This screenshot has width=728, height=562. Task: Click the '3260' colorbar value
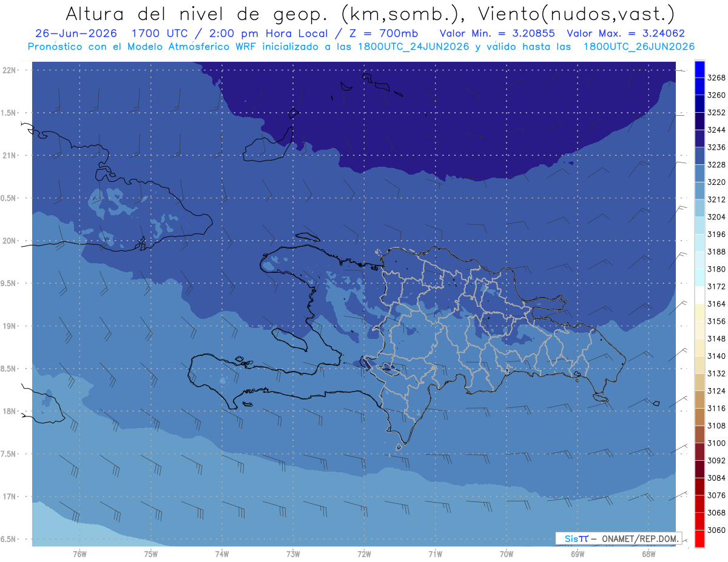(x=716, y=95)
